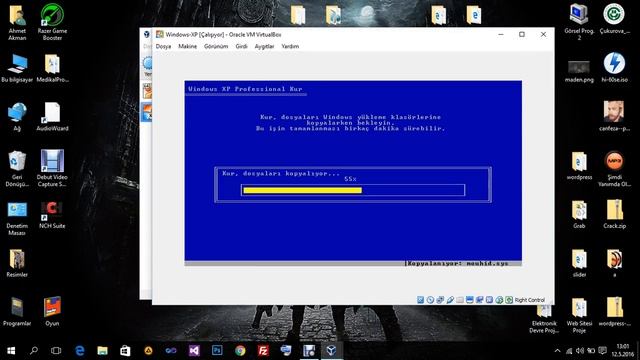
Task: Open the Resimler desktop folder
Action: (x=17, y=263)
